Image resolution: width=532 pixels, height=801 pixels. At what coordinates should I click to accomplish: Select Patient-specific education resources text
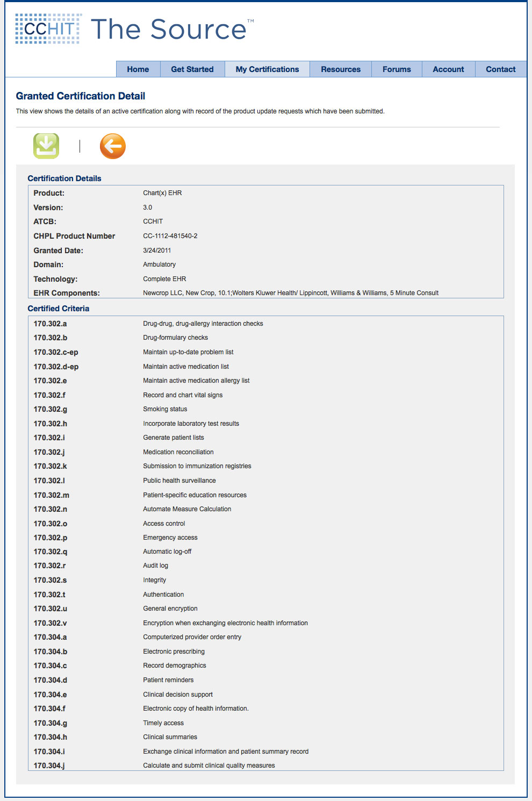pos(195,495)
